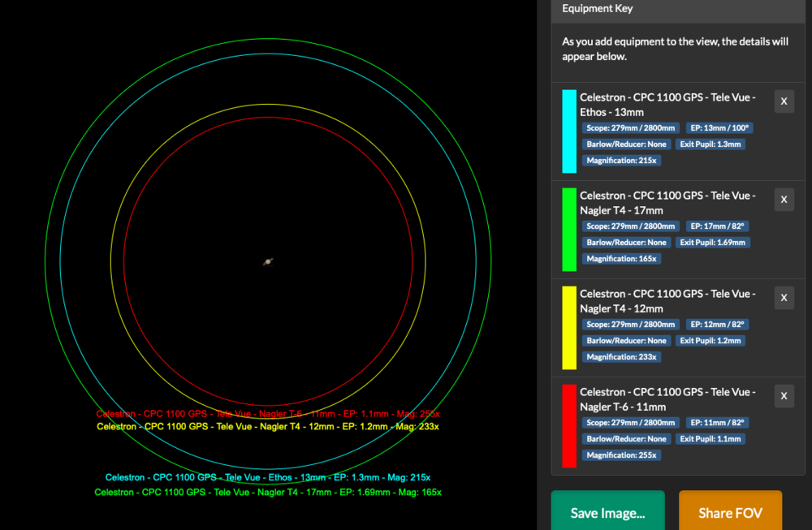The image size is (812, 530).
Task: Click the green Nagler T4 17mm view label
Action: tap(268, 492)
